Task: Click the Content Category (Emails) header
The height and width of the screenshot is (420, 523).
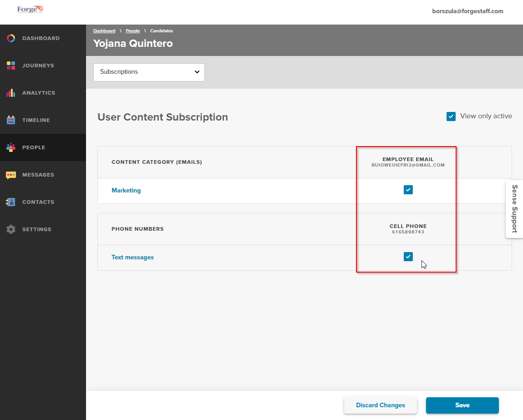Action: 157,162
